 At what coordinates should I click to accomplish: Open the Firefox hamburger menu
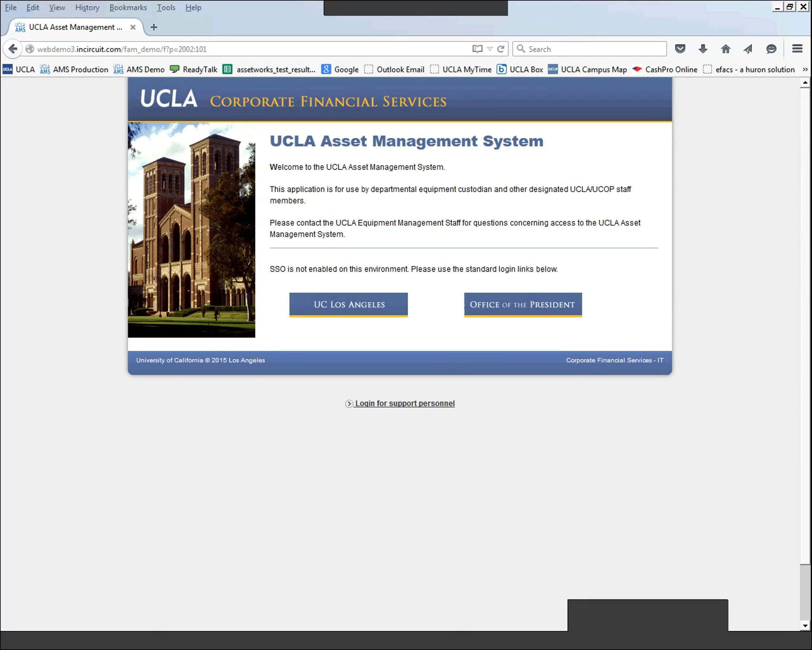pos(797,49)
